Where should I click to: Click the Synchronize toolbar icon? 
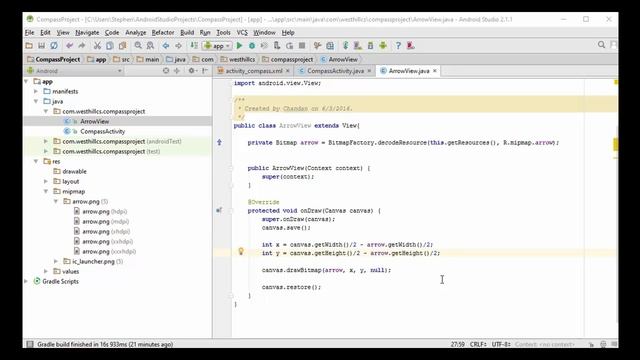click(x=54, y=46)
